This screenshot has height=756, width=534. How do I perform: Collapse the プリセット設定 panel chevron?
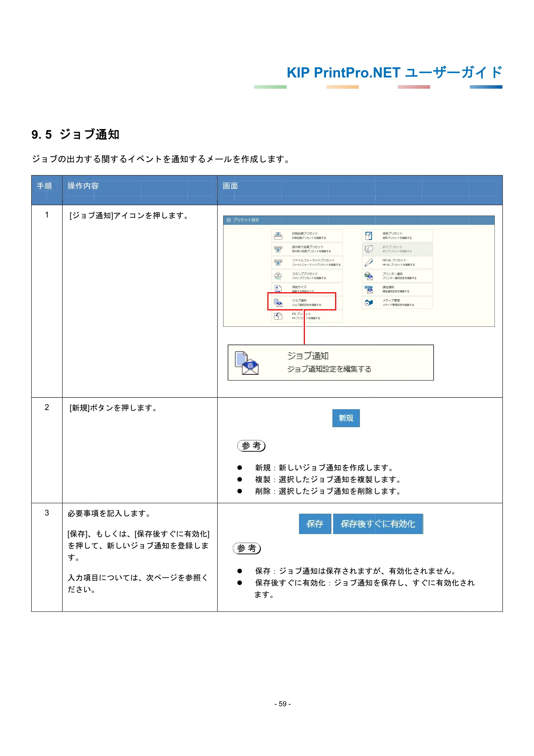click(x=229, y=220)
